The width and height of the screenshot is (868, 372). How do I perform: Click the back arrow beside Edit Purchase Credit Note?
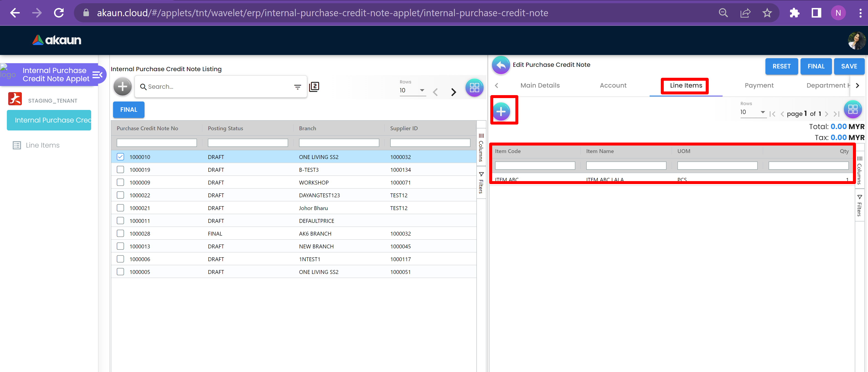[x=501, y=65]
